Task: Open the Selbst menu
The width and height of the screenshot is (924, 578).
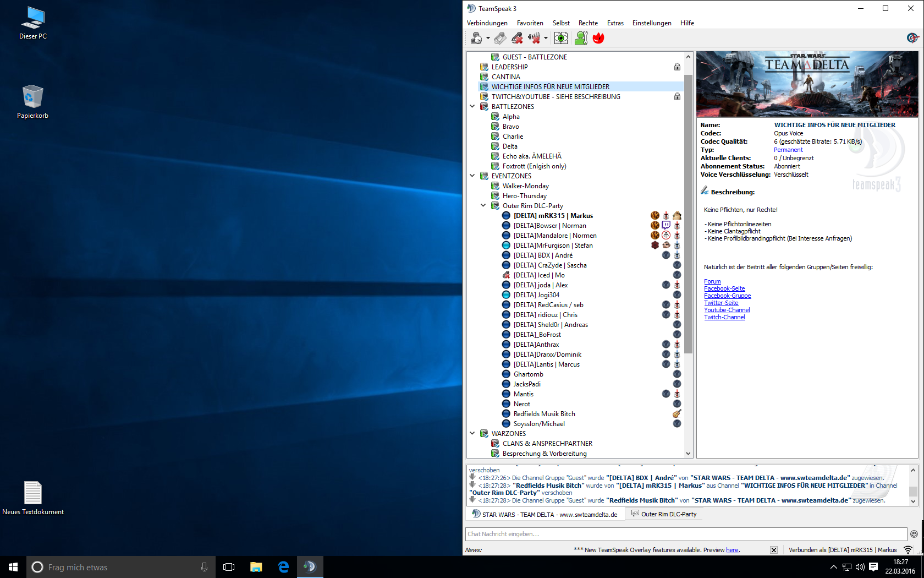Action: [561, 23]
